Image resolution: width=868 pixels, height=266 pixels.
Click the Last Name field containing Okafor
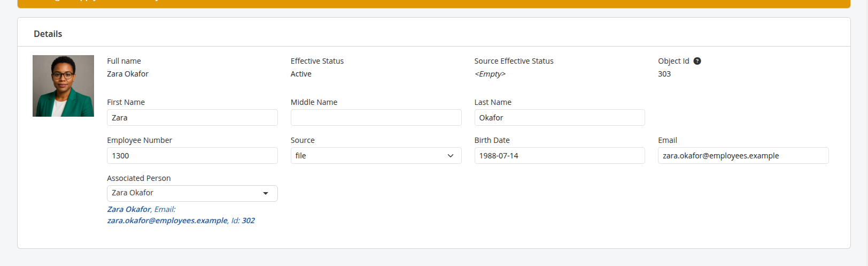[x=560, y=118]
